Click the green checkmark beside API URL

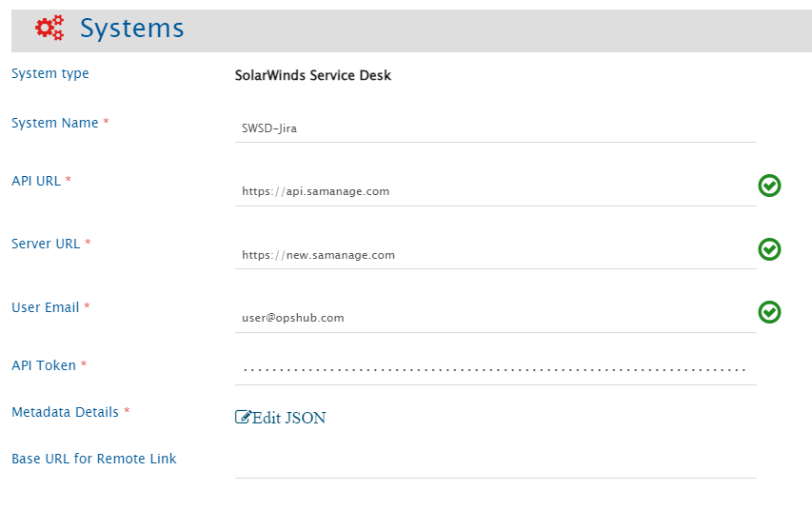(769, 186)
